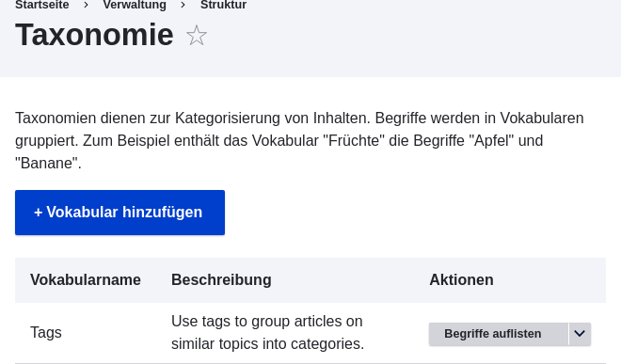The width and height of the screenshot is (621, 364).
Task: Select the Tags vocabulary name cell
Action: [x=46, y=332]
